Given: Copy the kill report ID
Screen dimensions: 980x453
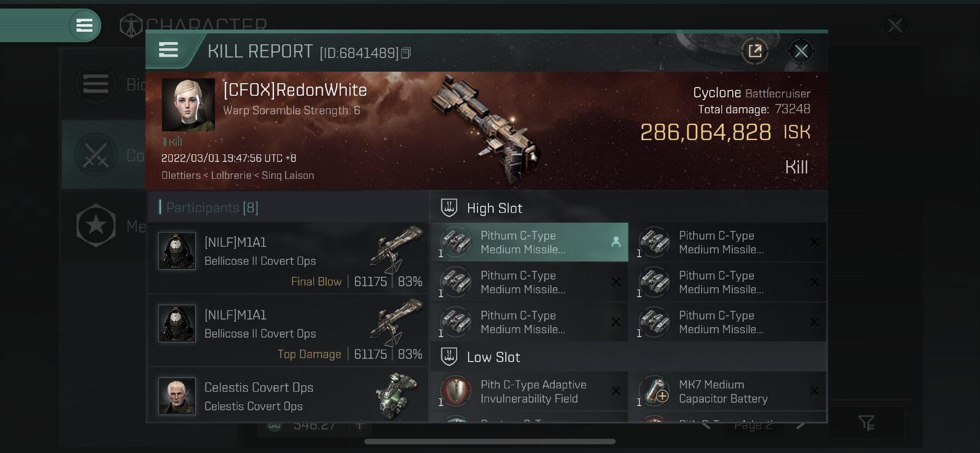Looking at the screenshot, I should pyautogui.click(x=406, y=53).
